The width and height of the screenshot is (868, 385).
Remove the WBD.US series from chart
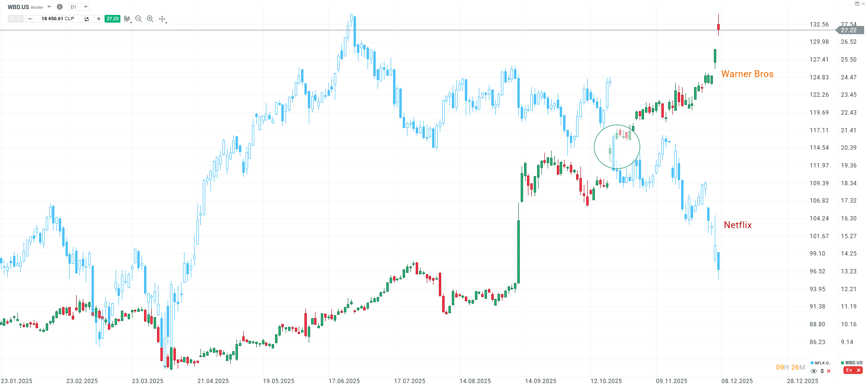point(858,370)
